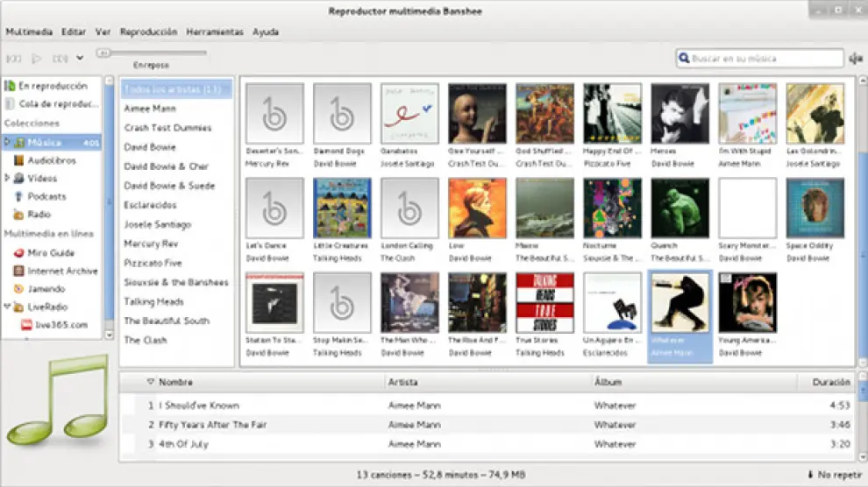Screen dimensions: 868x487
Task: Skip to next track button
Action: [x=60, y=59]
